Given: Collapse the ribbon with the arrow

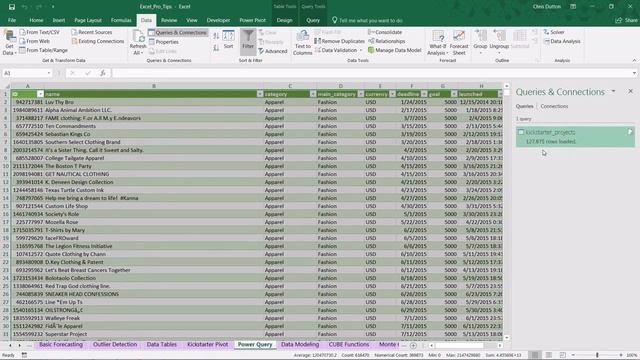Looking at the screenshot, I should click(634, 60).
